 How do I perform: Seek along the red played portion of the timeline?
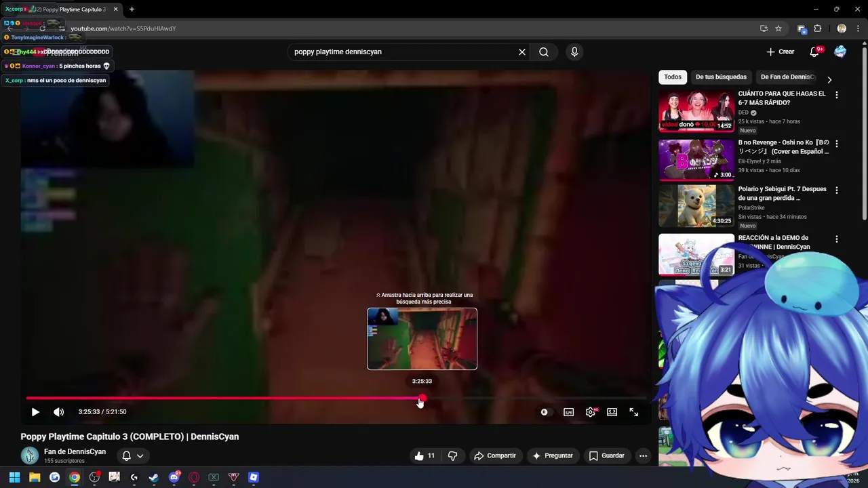(x=222, y=399)
